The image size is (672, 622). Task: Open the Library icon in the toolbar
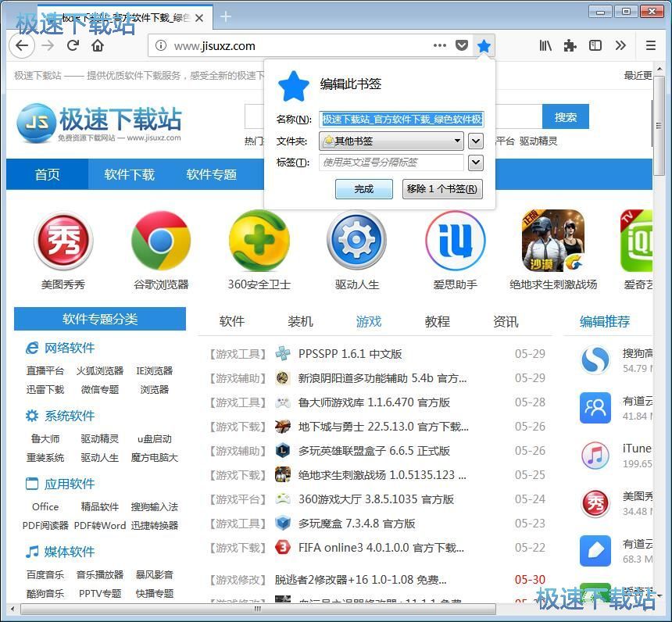545,46
